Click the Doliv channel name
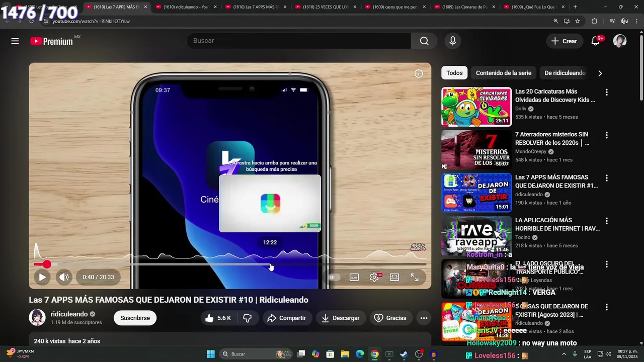The image size is (644, 362). coord(521,109)
